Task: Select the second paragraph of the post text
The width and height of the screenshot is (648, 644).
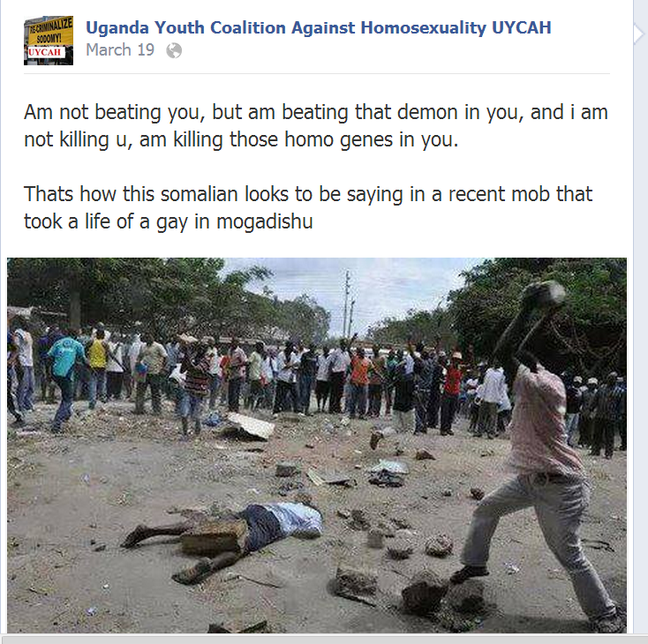Action: pos(308,208)
